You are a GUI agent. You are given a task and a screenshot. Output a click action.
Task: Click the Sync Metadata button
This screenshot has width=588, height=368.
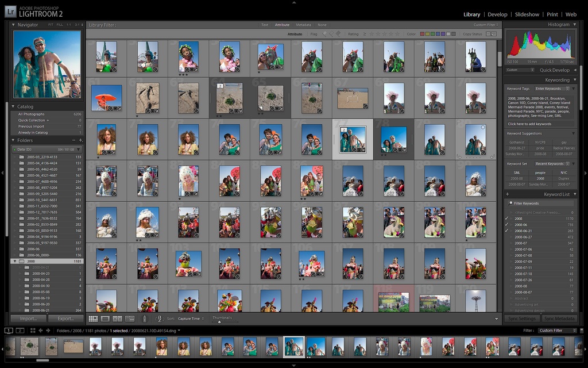[x=559, y=319]
